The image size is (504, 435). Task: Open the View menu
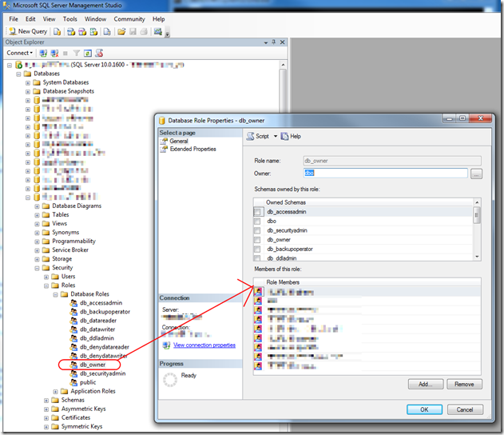50,19
